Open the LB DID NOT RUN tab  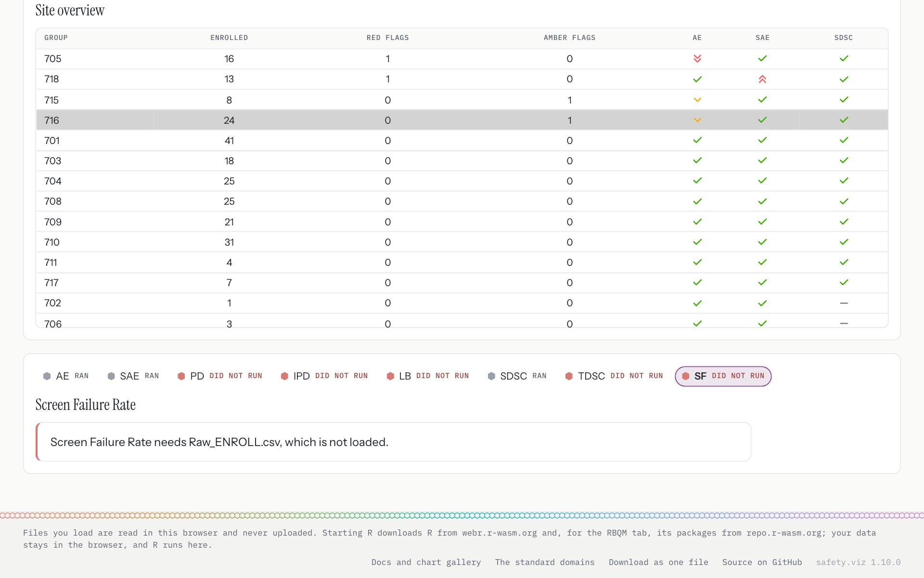(x=427, y=376)
